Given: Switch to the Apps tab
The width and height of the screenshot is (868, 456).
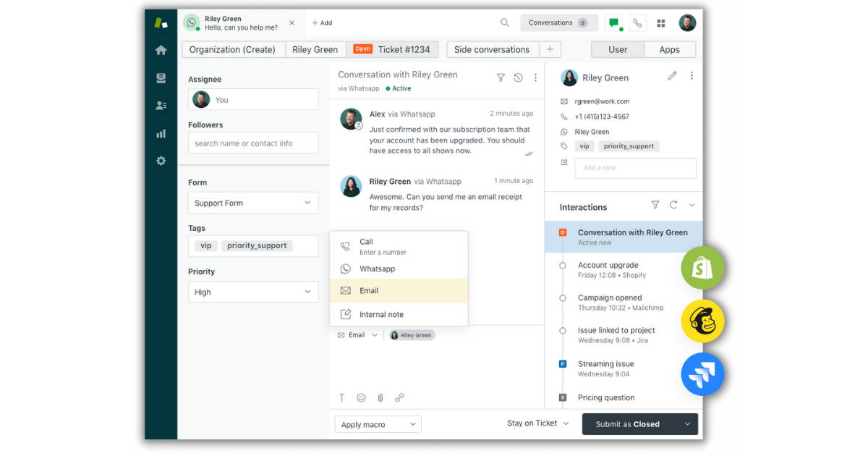Looking at the screenshot, I should (669, 49).
